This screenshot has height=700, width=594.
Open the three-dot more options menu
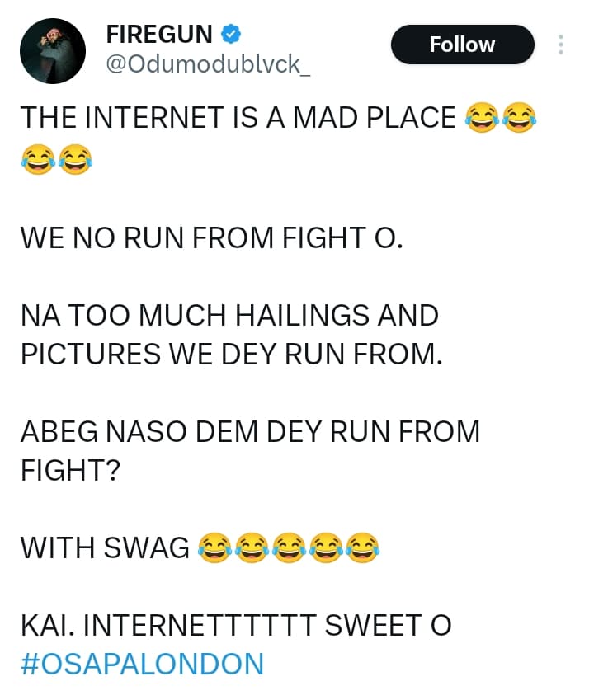561,45
